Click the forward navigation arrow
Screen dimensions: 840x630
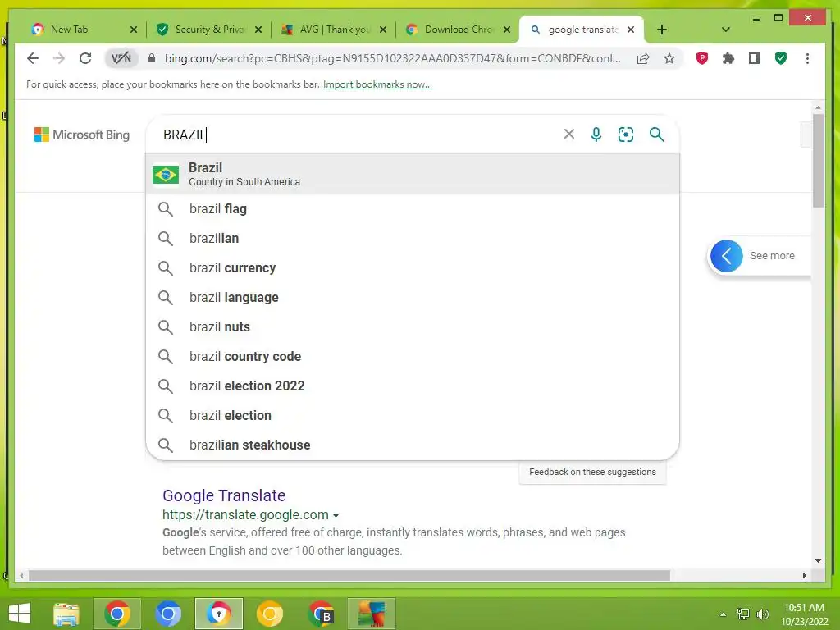[59, 58]
